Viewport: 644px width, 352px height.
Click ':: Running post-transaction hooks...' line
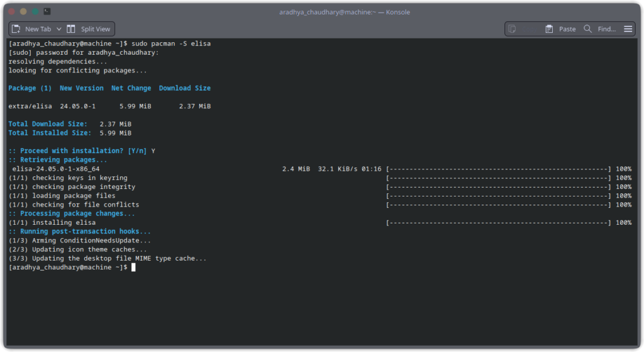[80, 232]
